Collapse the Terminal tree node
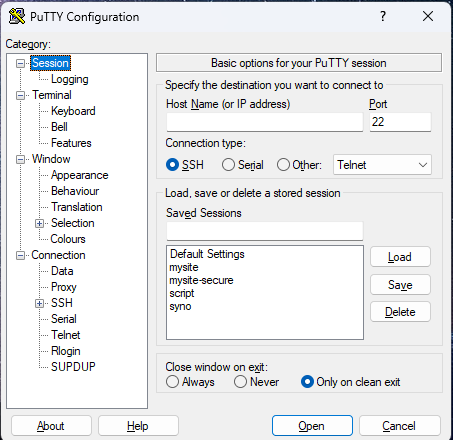The width and height of the screenshot is (453, 440). point(21,96)
